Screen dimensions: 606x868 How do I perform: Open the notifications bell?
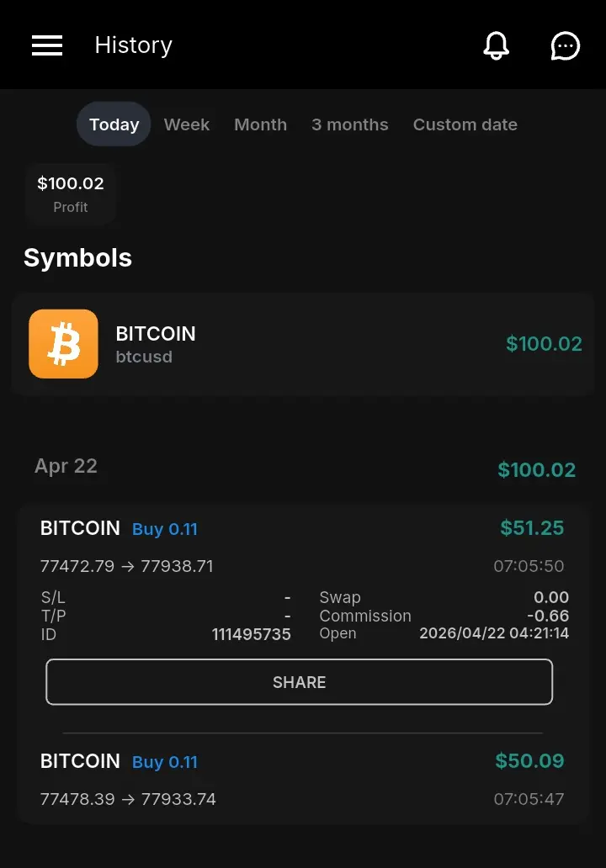496,45
